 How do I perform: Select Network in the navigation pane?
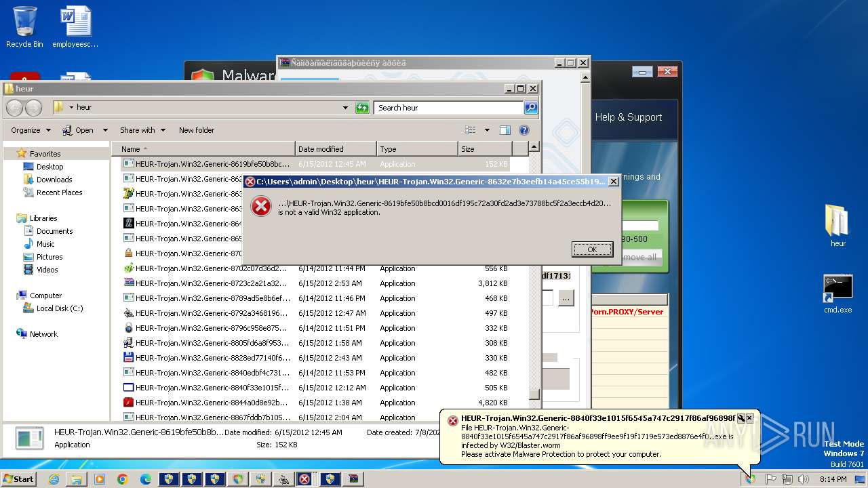point(43,334)
